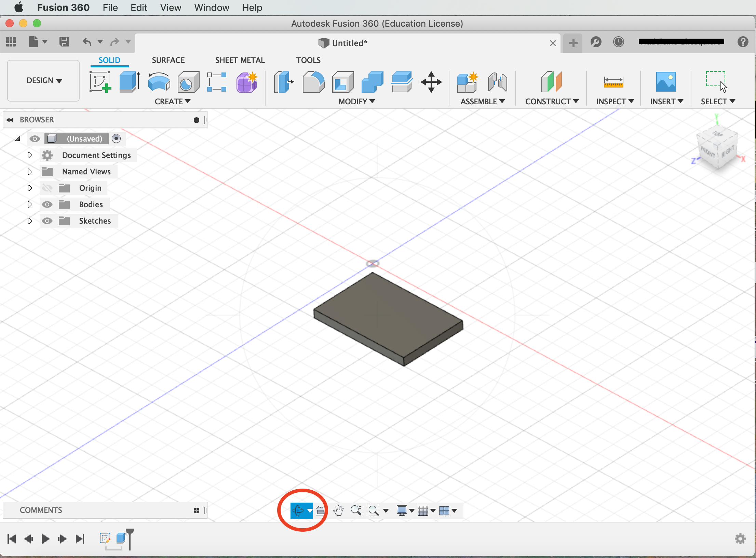The image size is (756, 558).
Task: Collapse the BROWSER panel with arrows
Action: click(x=10, y=120)
